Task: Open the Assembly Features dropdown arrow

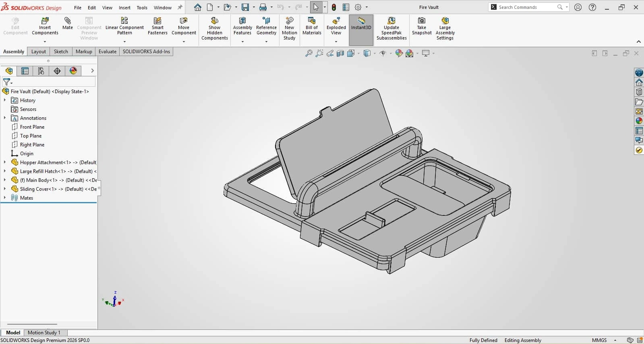Action: point(242,42)
